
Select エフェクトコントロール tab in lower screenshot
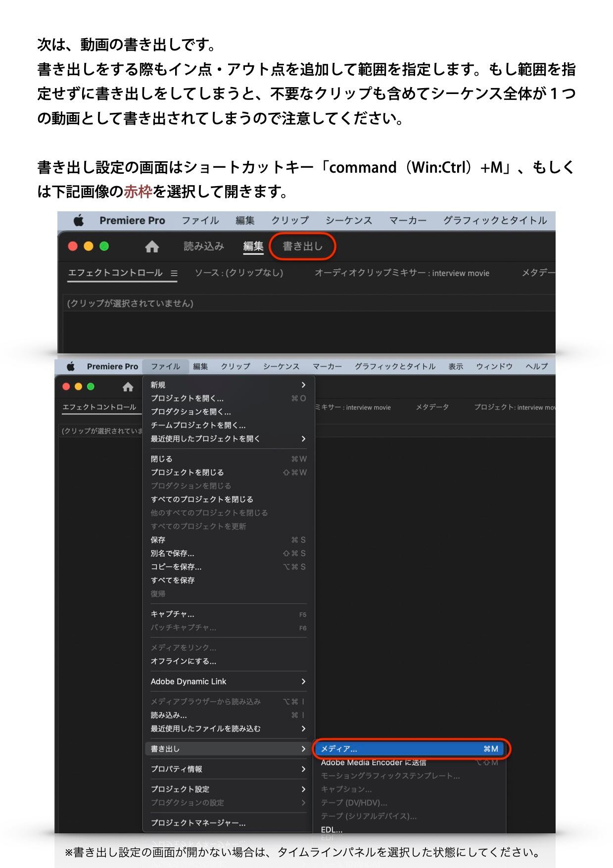99,407
